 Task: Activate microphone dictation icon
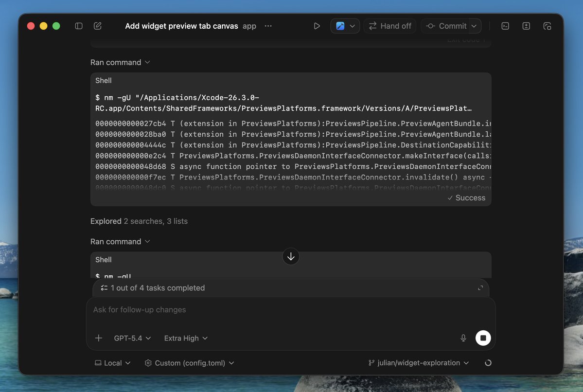click(463, 338)
